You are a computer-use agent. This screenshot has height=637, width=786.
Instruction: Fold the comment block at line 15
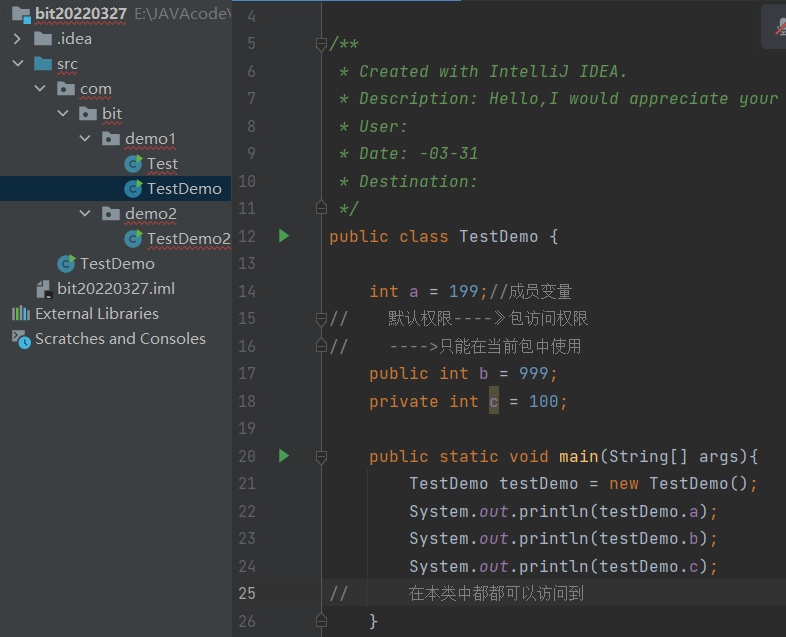322,319
